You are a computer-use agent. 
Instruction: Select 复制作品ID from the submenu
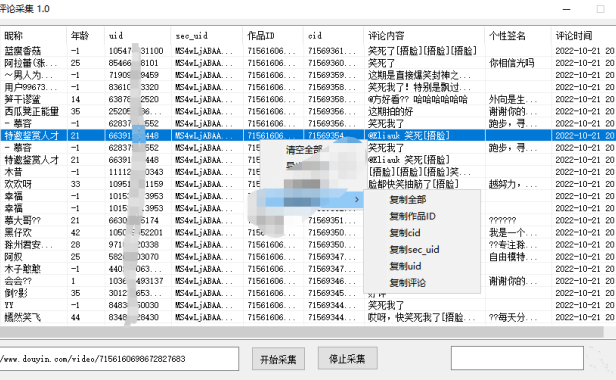pyautogui.click(x=412, y=216)
